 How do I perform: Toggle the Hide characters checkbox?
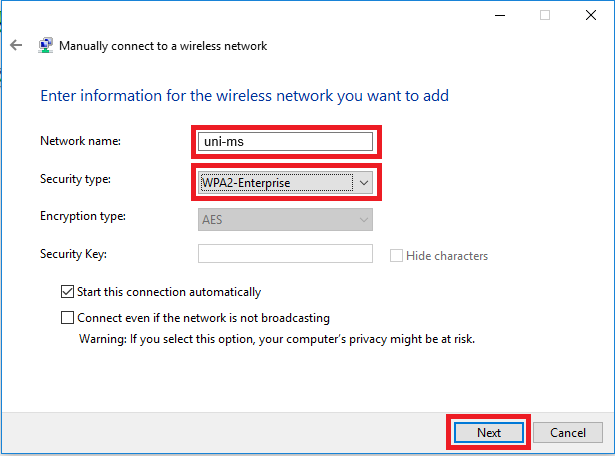[x=396, y=256]
